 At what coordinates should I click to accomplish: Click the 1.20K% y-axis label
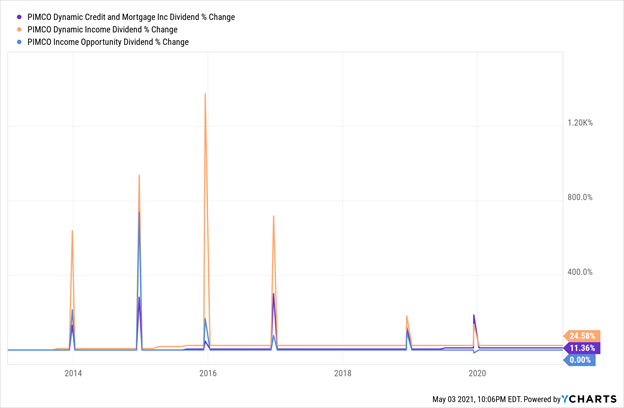click(580, 123)
